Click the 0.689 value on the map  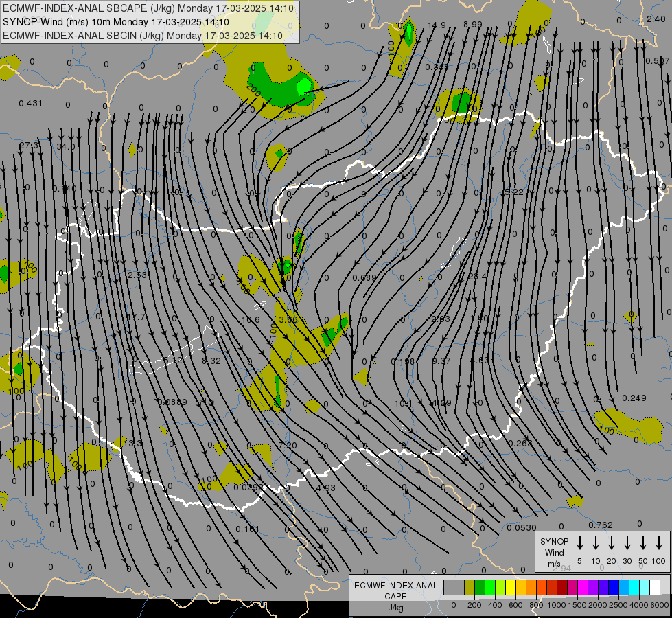pos(364,278)
